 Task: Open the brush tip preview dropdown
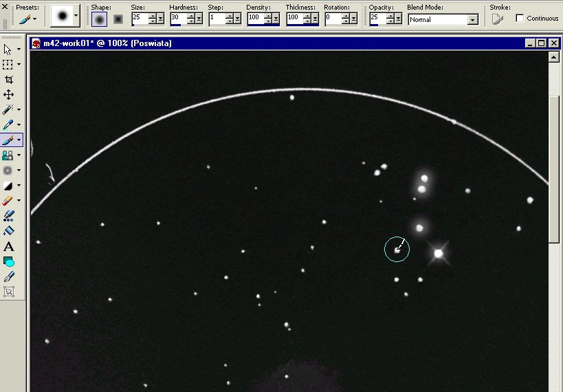tap(76, 15)
